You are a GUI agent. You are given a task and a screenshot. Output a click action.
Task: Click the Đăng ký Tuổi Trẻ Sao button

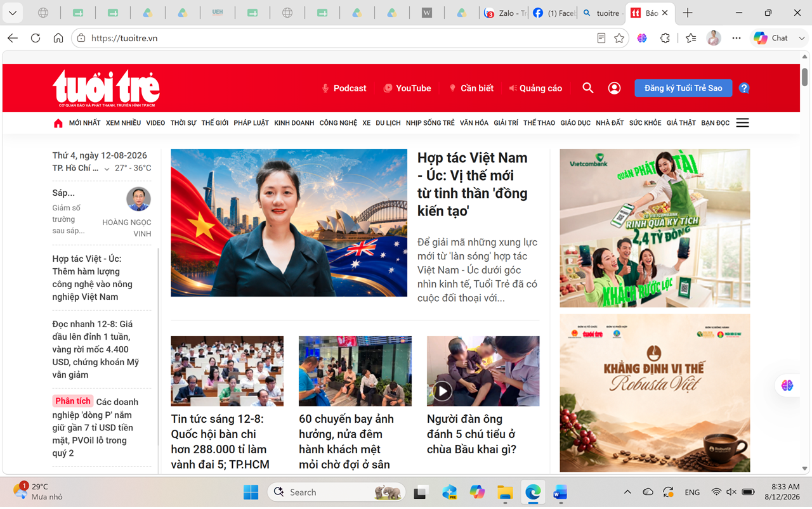pos(683,88)
